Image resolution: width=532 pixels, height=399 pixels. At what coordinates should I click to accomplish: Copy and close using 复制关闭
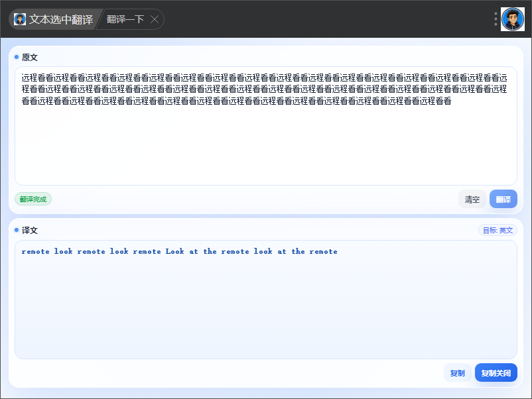click(496, 373)
